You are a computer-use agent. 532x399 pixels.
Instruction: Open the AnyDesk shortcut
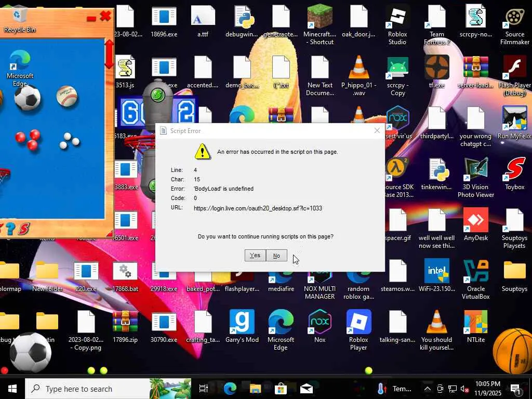(x=476, y=224)
